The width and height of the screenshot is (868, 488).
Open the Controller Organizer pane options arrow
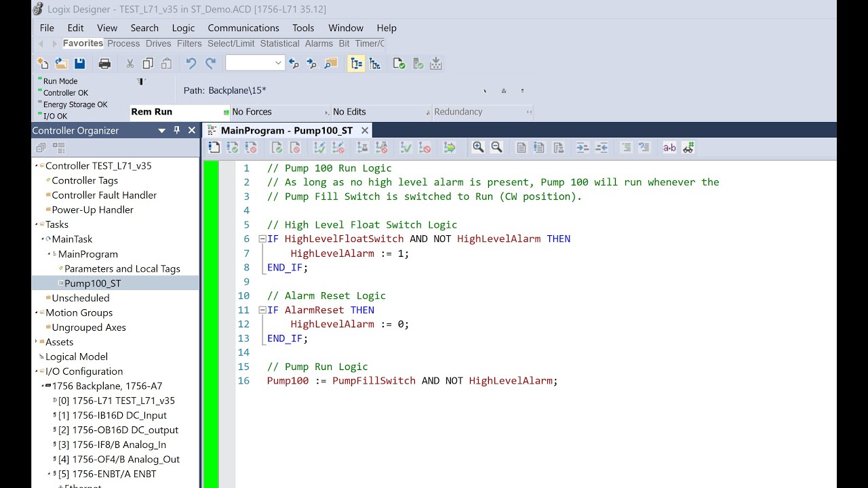pyautogui.click(x=161, y=131)
